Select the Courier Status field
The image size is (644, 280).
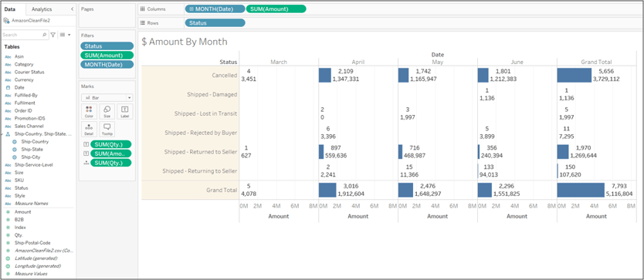29,73
